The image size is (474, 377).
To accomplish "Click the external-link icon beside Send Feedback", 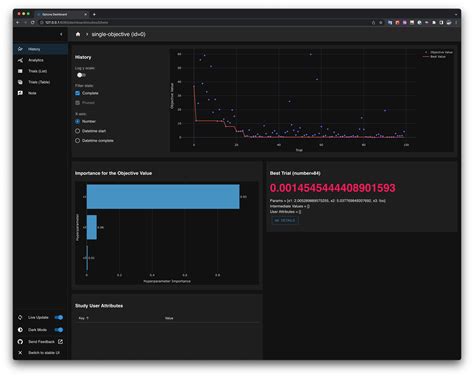I will (60, 342).
